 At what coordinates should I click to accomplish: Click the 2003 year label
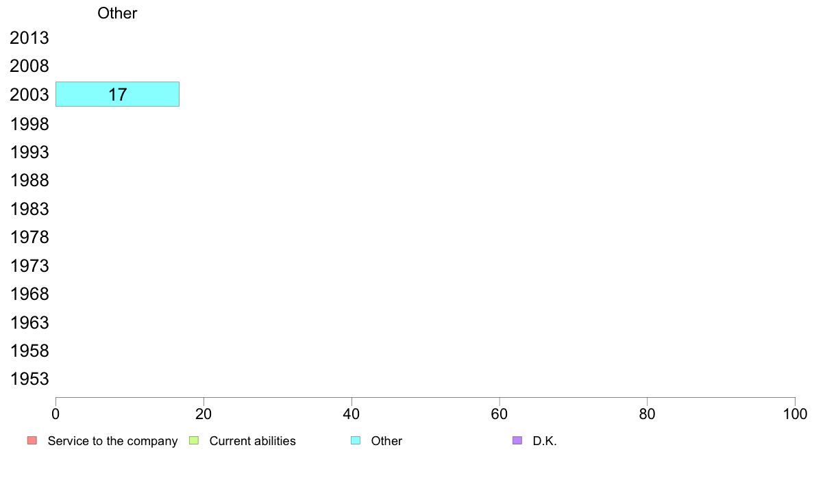[29, 95]
